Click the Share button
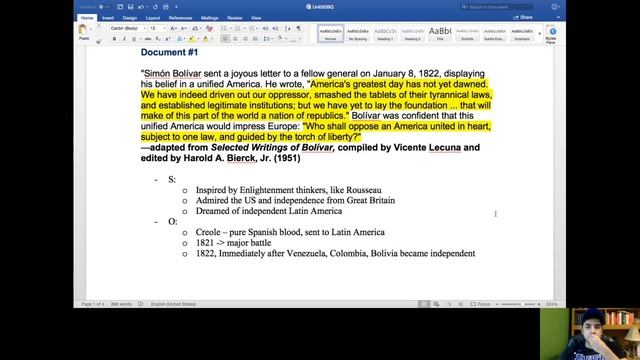 pyautogui.click(x=523, y=18)
